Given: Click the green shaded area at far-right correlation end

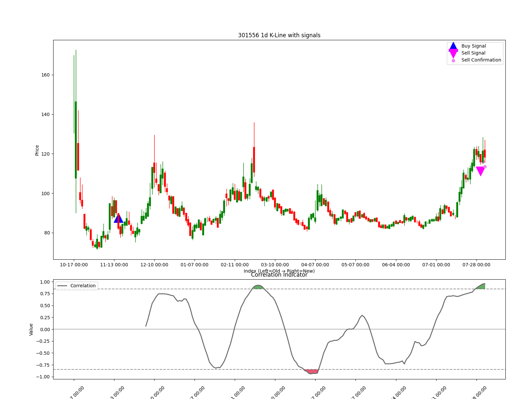Looking at the screenshot, I should (x=481, y=286).
